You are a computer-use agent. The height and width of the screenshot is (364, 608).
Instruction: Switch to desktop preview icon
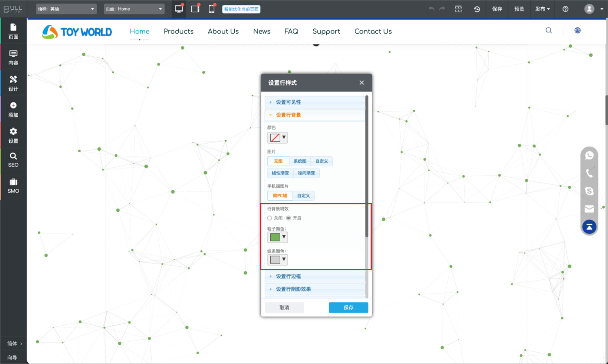click(x=179, y=9)
